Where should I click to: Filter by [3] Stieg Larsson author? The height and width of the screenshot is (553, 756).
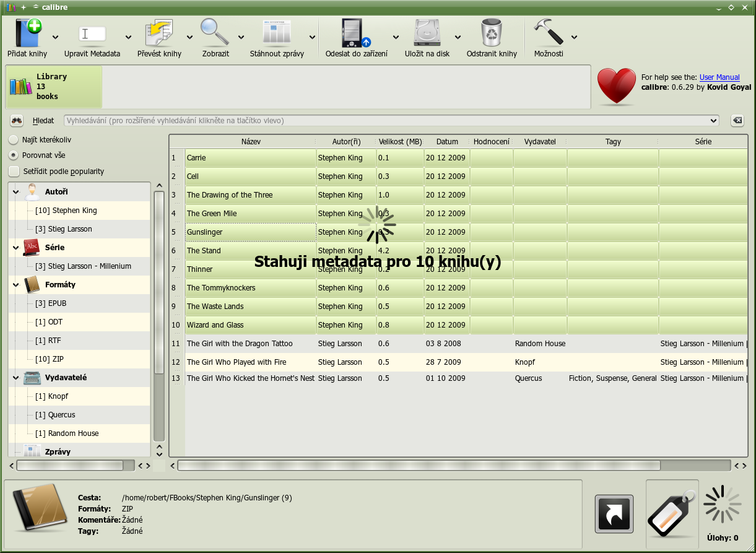tap(64, 229)
